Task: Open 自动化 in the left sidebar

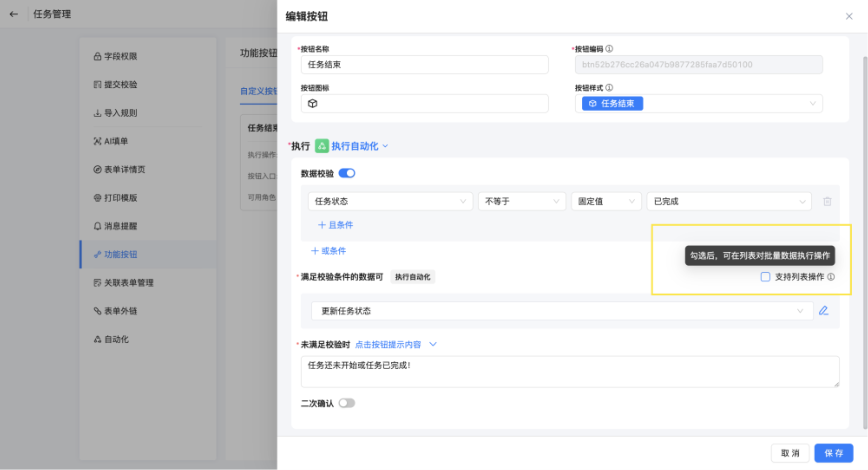Action: [x=116, y=339]
